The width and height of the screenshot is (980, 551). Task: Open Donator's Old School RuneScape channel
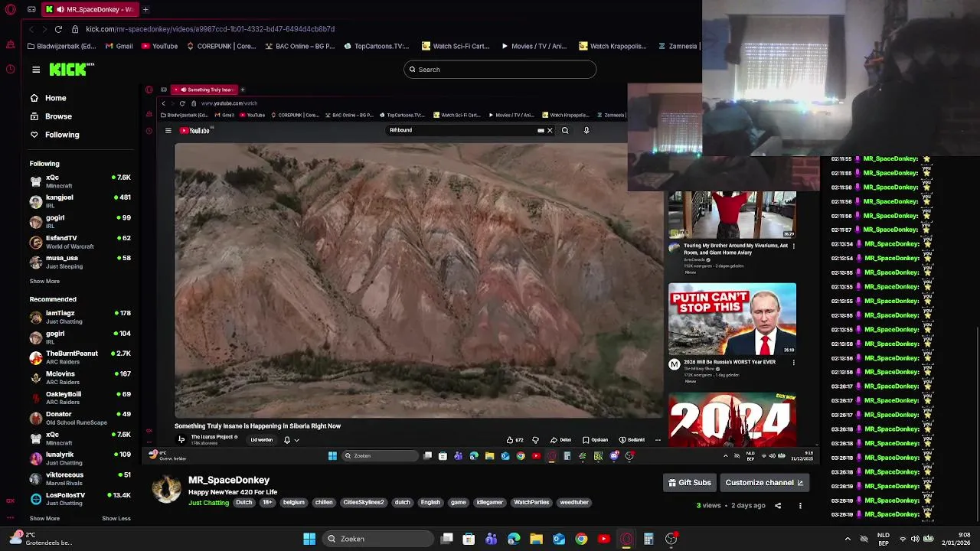[80, 418]
